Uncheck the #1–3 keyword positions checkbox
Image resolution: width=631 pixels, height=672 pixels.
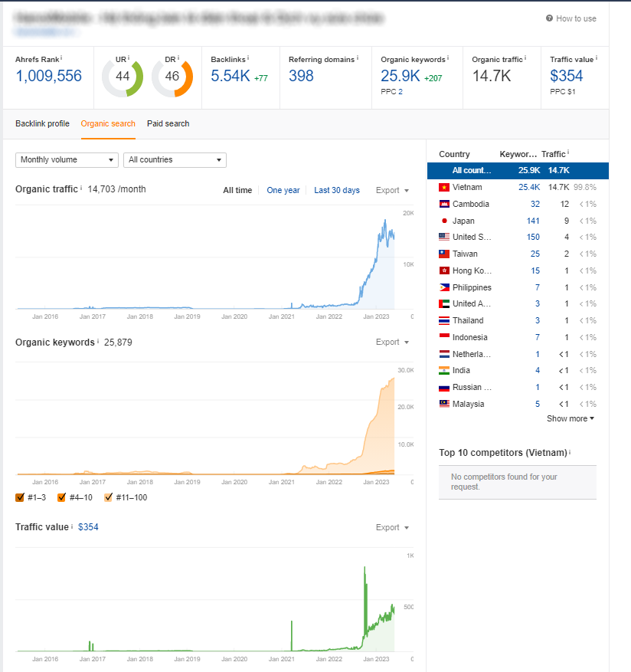coord(20,497)
